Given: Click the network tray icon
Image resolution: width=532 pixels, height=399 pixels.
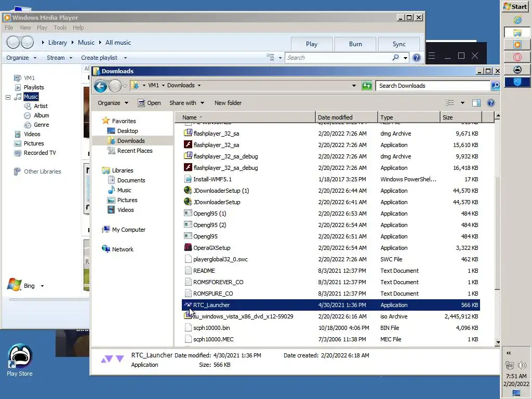Looking at the screenshot, I should click(x=509, y=365).
